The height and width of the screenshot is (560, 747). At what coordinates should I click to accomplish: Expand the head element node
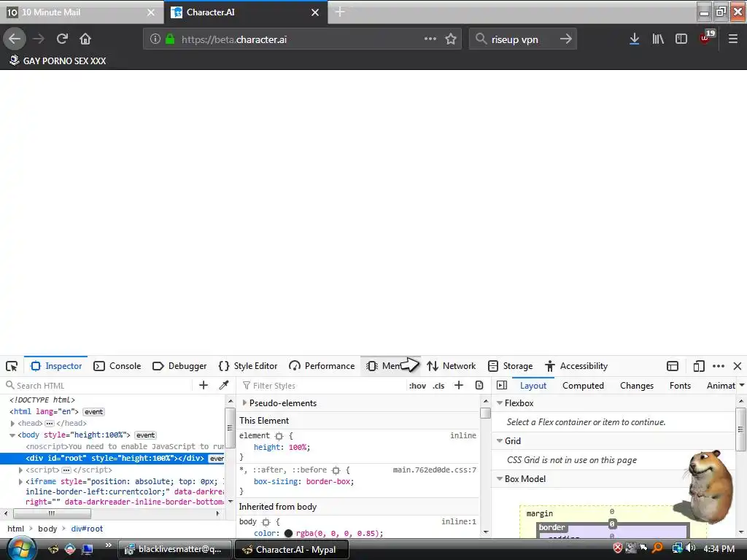(x=13, y=423)
